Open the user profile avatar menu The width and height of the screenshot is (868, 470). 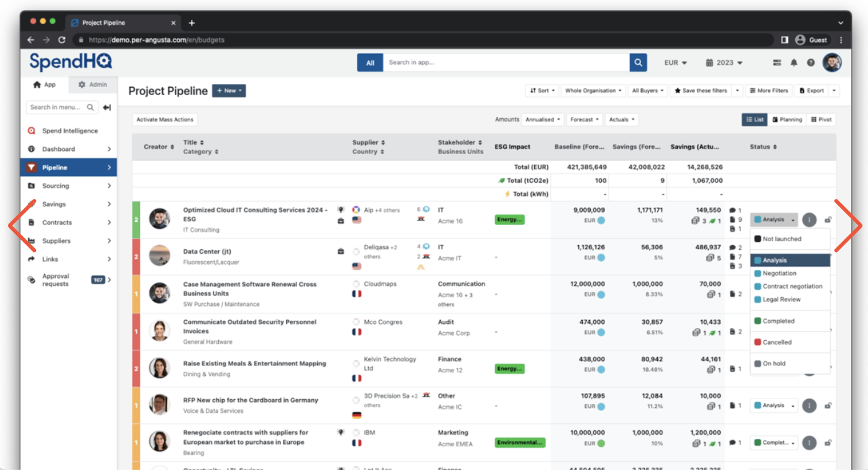tap(832, 62)
